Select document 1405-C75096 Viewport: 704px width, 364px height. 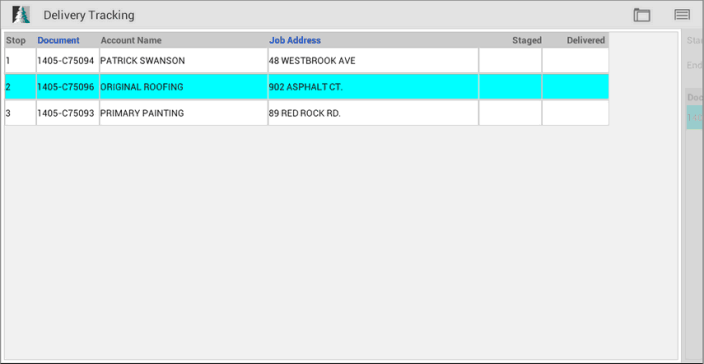tap(67, 87)
